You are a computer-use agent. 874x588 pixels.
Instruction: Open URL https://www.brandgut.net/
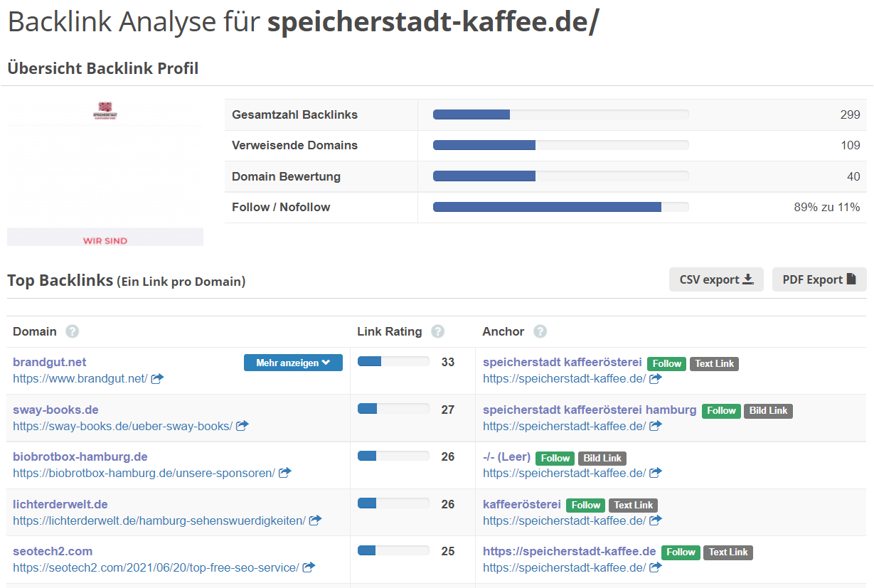(80, 379)
